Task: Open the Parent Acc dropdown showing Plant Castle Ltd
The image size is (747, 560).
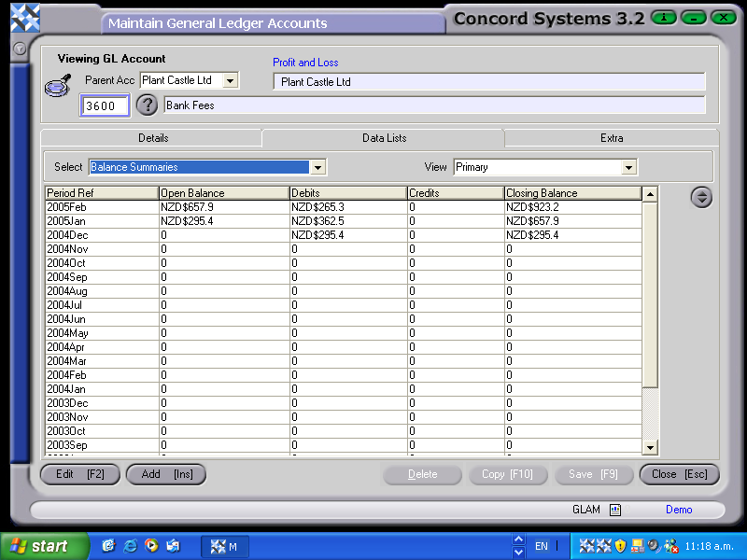Action: pos(232,80)
